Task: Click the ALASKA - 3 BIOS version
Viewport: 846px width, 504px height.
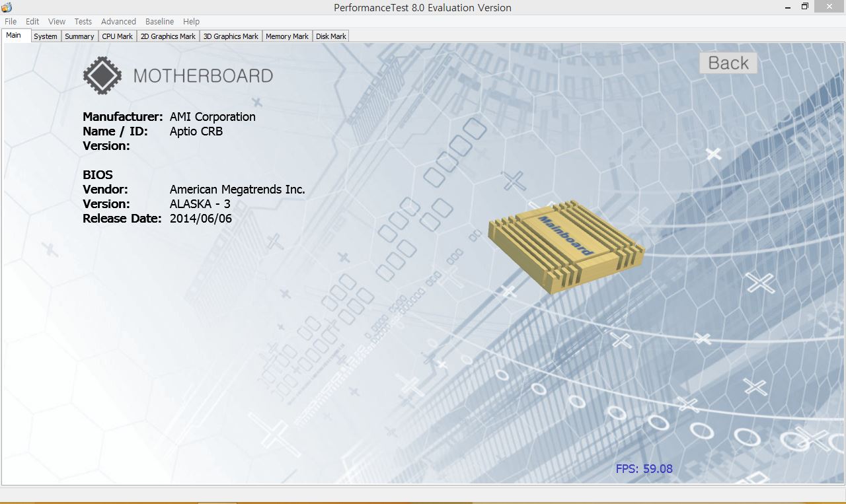Action: 200,204
